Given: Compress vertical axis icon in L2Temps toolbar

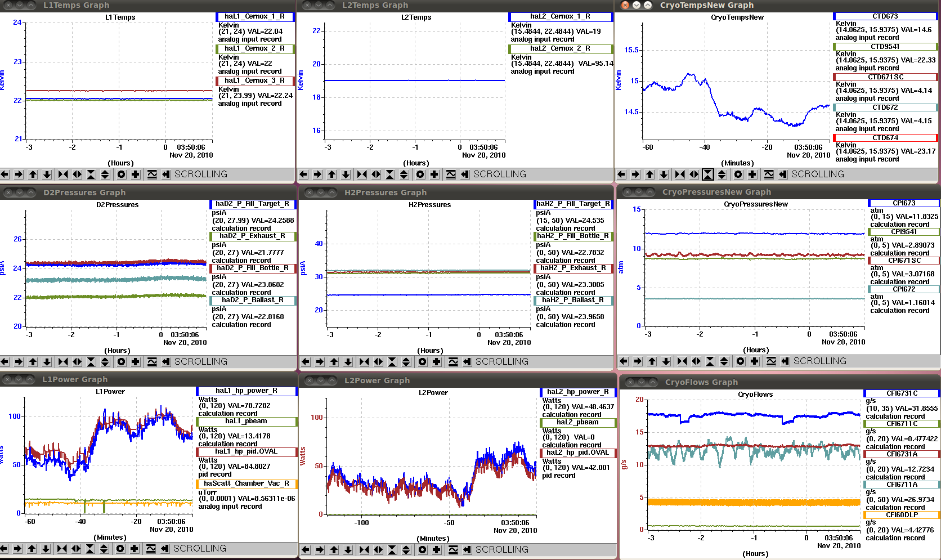Looking at the screenshot, I should [x=390, y=174].
